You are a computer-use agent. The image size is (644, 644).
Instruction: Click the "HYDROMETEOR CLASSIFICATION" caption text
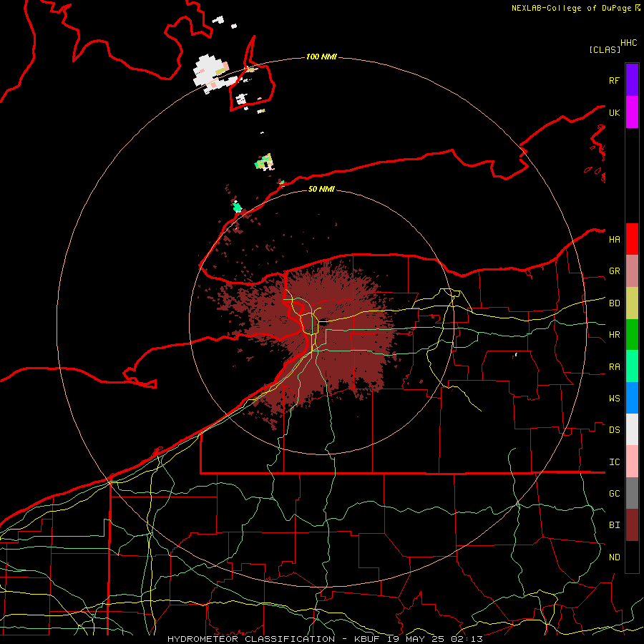(251, 639)
